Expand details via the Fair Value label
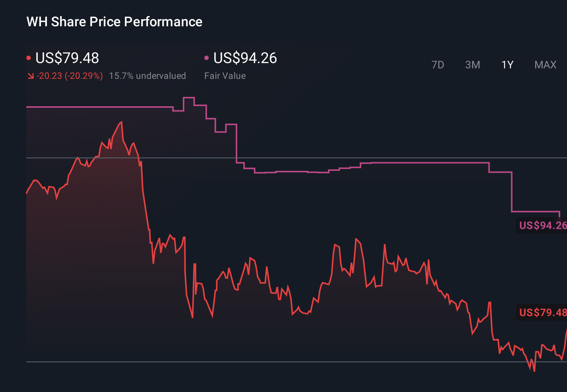Image resolution: width=567 pixels, height=392 pixels. pos(225,75)
